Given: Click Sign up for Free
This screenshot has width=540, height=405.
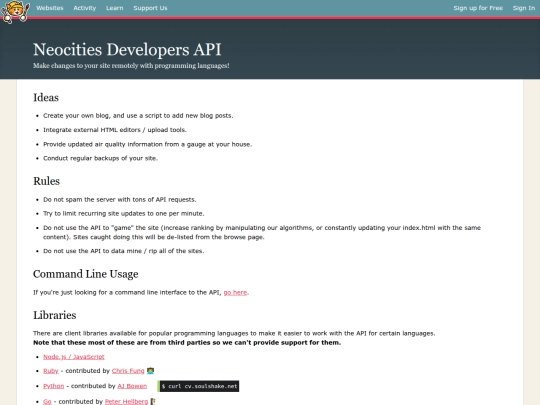Looking at the screenshot, I should click(478, 8).
